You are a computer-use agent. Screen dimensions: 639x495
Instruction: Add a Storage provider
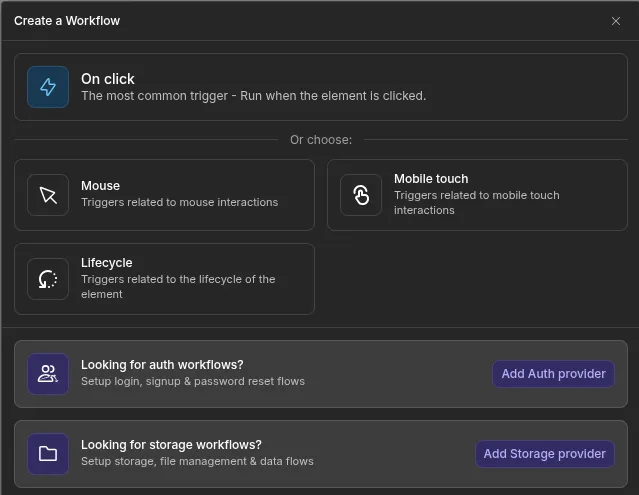(x=545, y=453)
